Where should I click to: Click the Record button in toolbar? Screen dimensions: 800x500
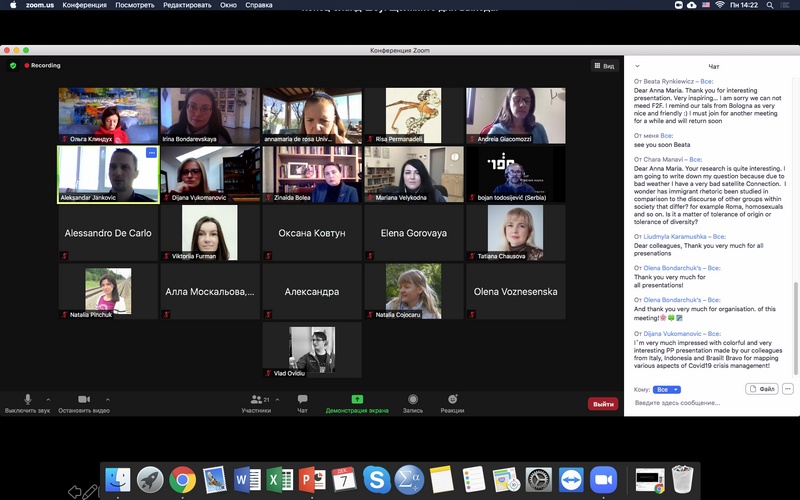point(412,400)
